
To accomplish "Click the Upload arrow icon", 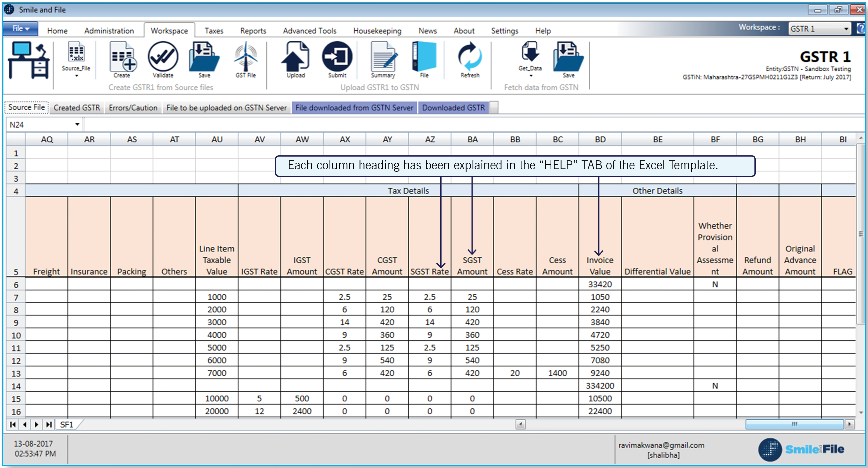I will 295,57.
